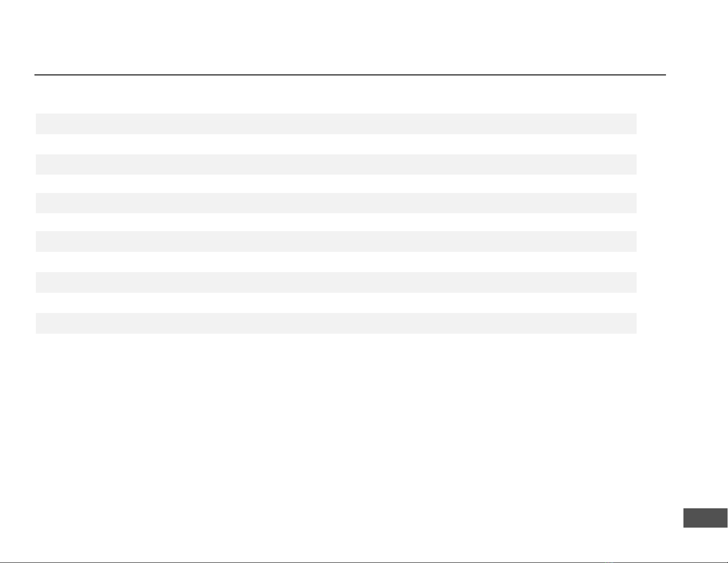Click the white row between fourth and fifth gray rows
The width and height of the screenshot is (728, 563).
[336, 262]
